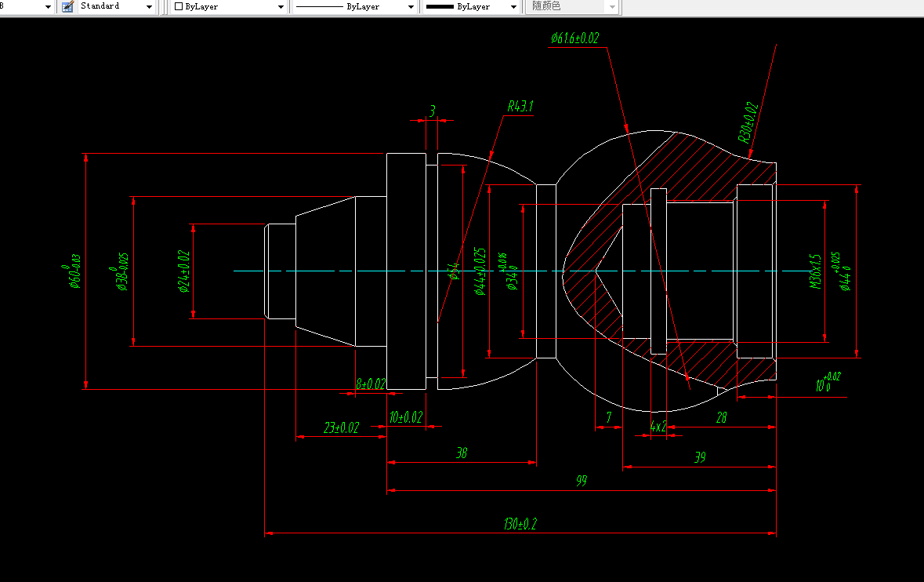Select the R30±0.02 radius label
Image resolution: width=924 pixels, height=582 pixels.
tap(748, 122)
